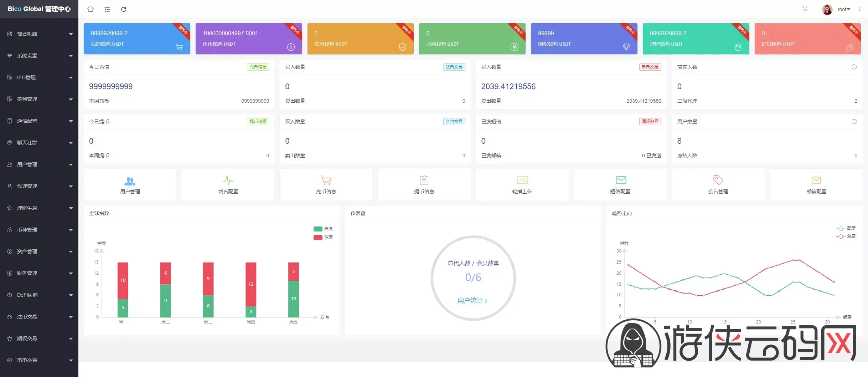Select 财务管理 in the sidebar
Screen dimensions: 868x377
click(39, 273)
